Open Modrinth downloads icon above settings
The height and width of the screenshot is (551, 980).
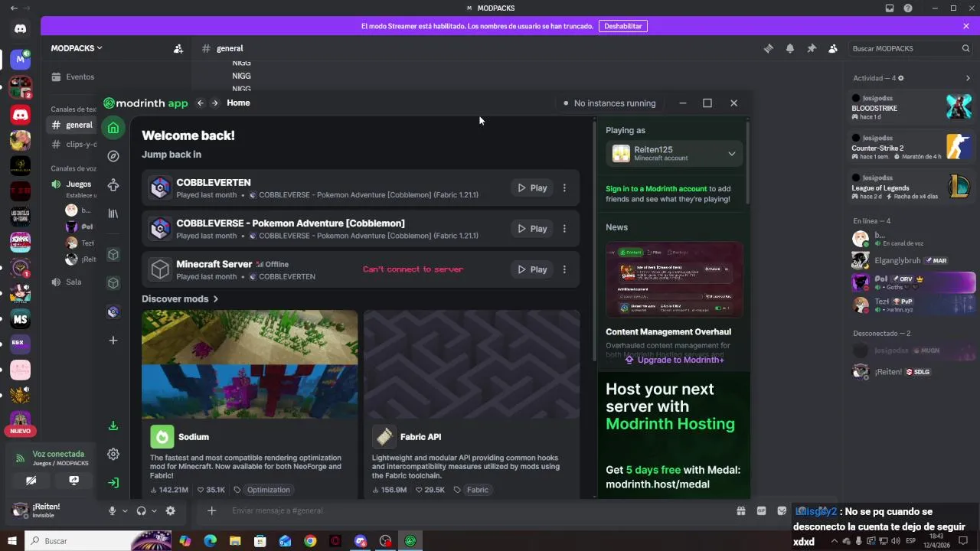(113, 425)
